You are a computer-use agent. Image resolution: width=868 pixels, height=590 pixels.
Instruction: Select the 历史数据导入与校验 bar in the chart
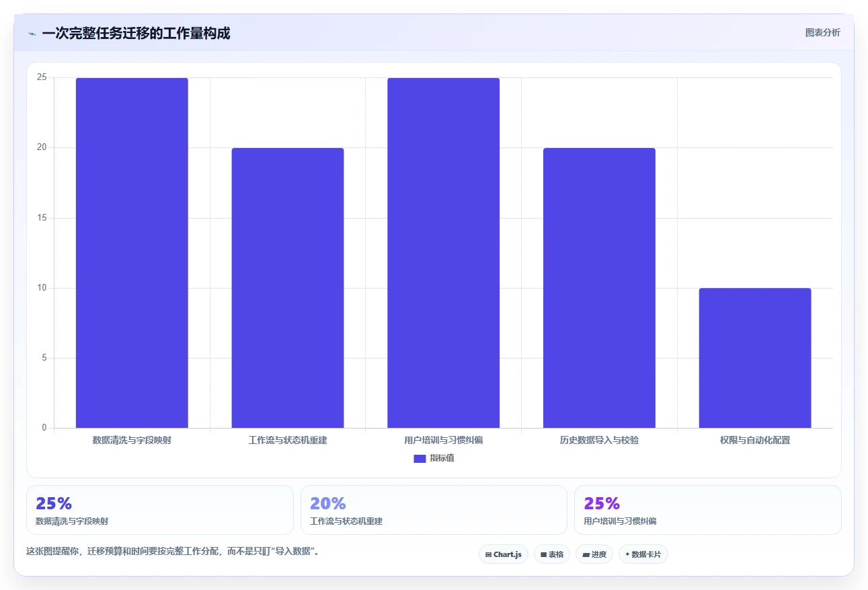click(599, 288)
